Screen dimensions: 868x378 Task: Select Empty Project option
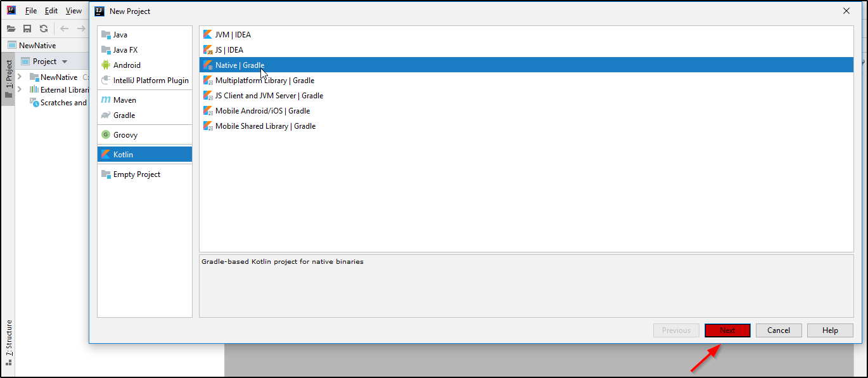pyautogui.click(x=136, y=174)
